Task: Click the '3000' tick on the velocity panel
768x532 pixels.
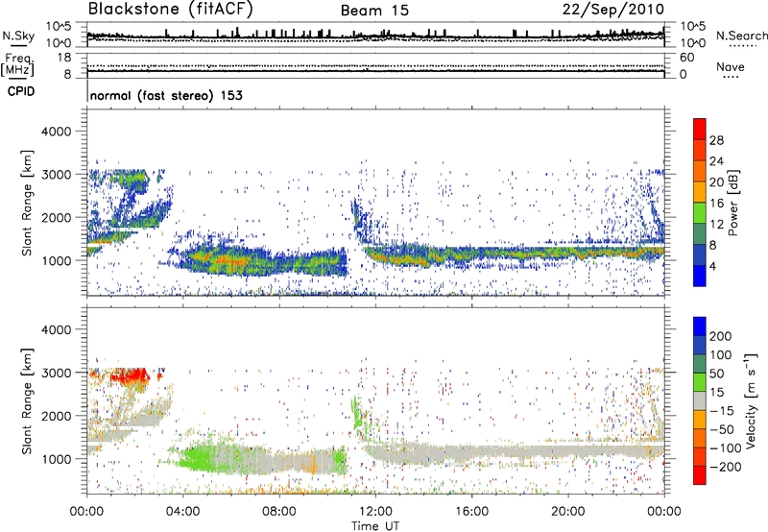Action: click(56, 373)
